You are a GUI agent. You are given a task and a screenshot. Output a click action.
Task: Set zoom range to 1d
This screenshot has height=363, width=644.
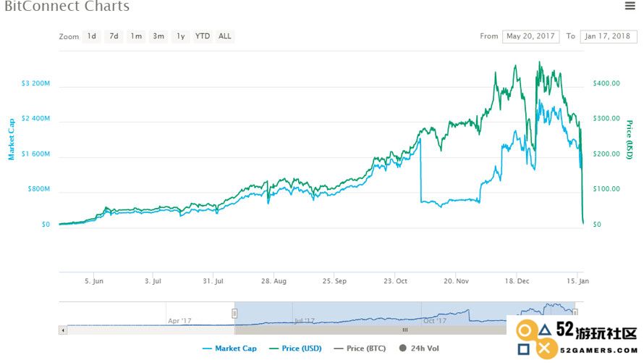pyautogui.click(x=92, y=36)
